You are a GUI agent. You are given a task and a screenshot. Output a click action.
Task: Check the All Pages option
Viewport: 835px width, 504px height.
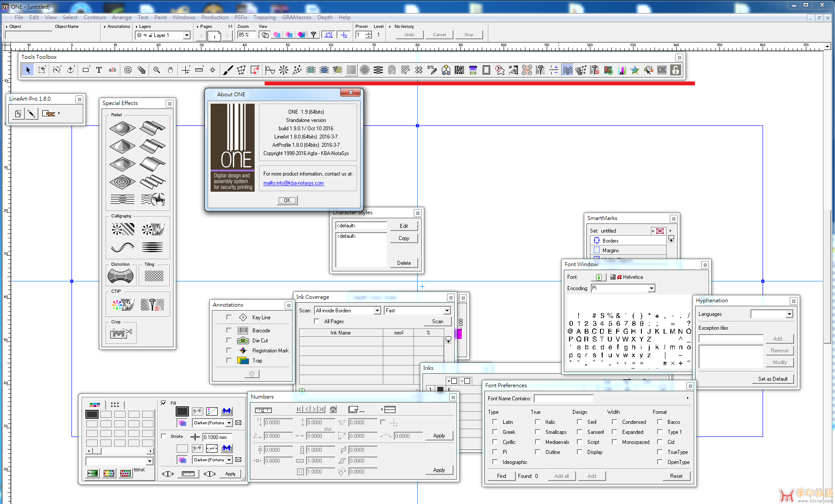pyautogui.click(x=317, y=321)
